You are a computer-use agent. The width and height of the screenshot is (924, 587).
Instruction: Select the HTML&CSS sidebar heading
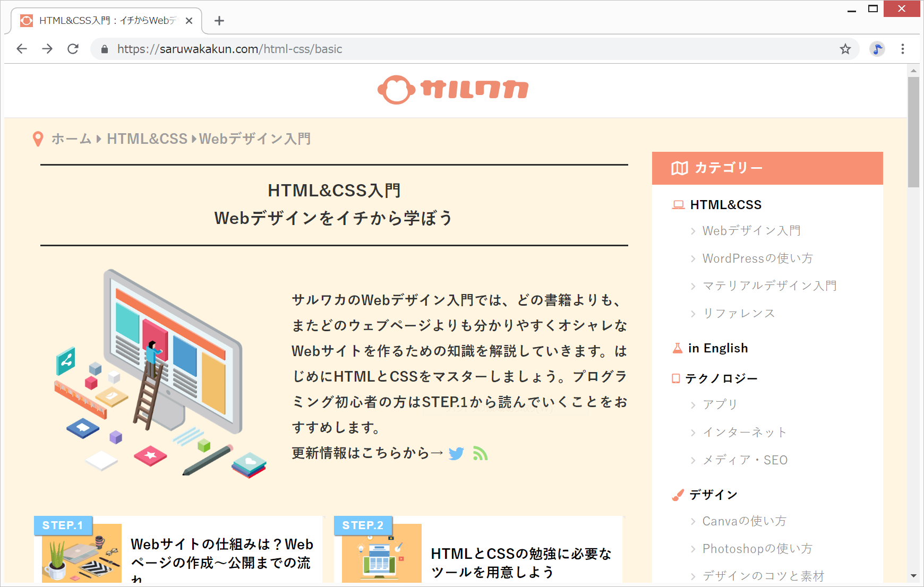pos(725,205)
